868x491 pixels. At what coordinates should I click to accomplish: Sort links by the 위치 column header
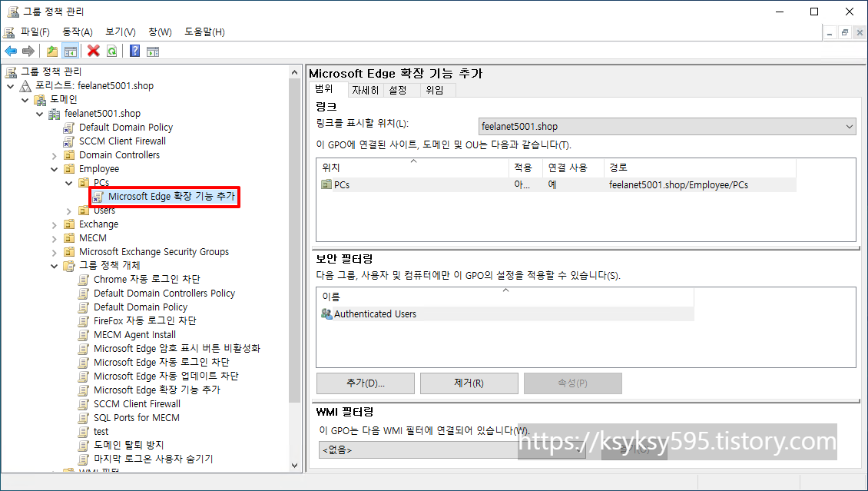tap(412, 168)
